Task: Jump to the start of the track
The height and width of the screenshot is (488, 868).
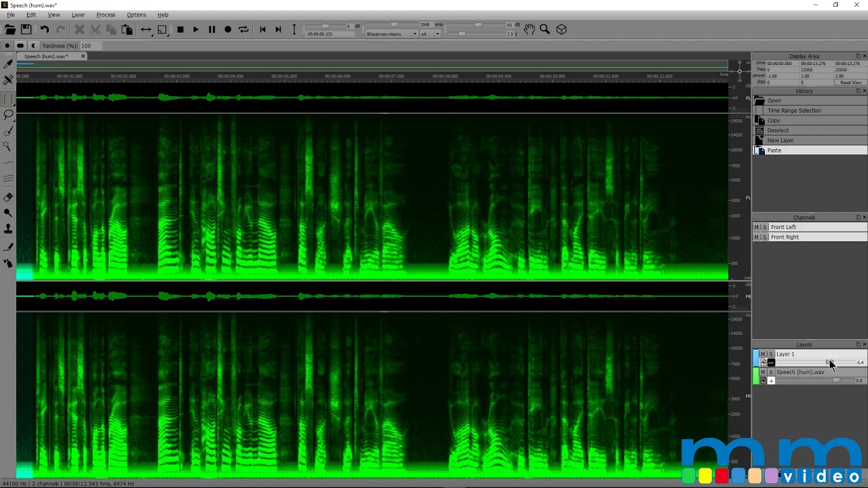Action: [262, 29]
